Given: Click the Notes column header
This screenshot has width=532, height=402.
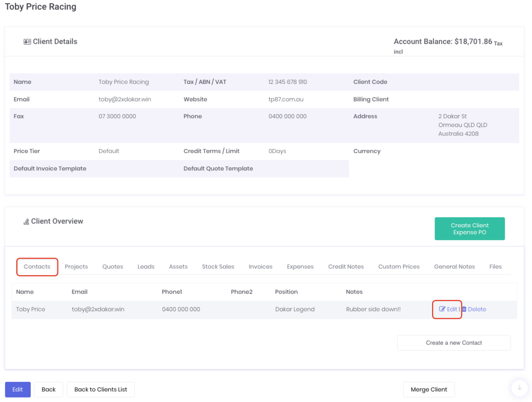Looking at the screenshot, I should [354, 292].
